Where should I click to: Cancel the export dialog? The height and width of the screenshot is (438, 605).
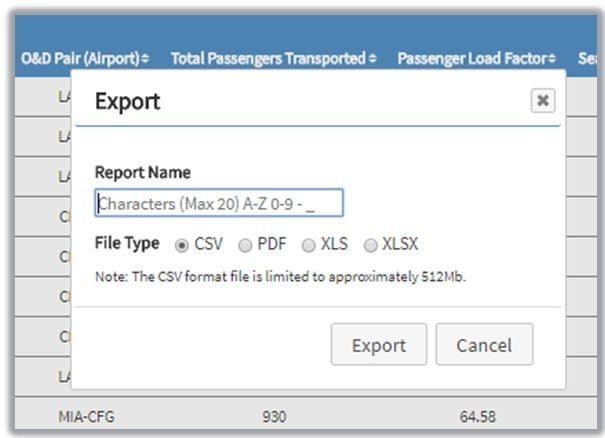(484, 345)
